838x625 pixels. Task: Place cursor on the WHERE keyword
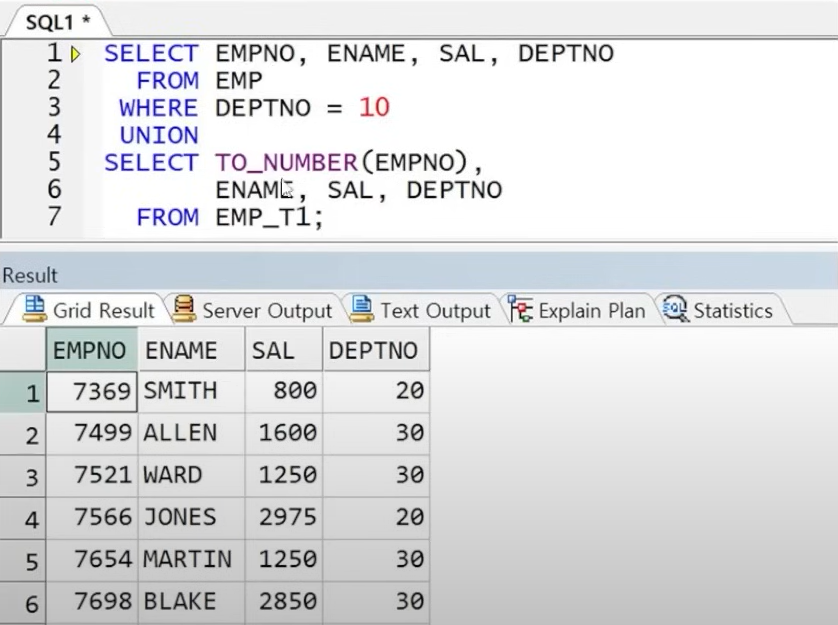(x=159, y=108)
